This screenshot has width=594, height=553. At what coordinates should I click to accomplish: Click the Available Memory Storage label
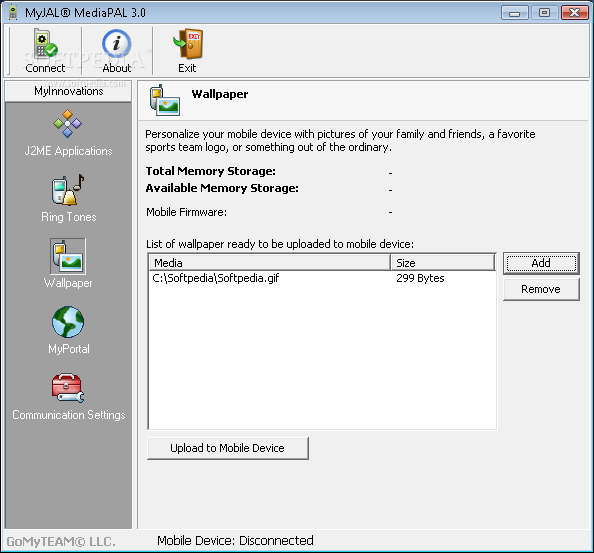point(222,188)
